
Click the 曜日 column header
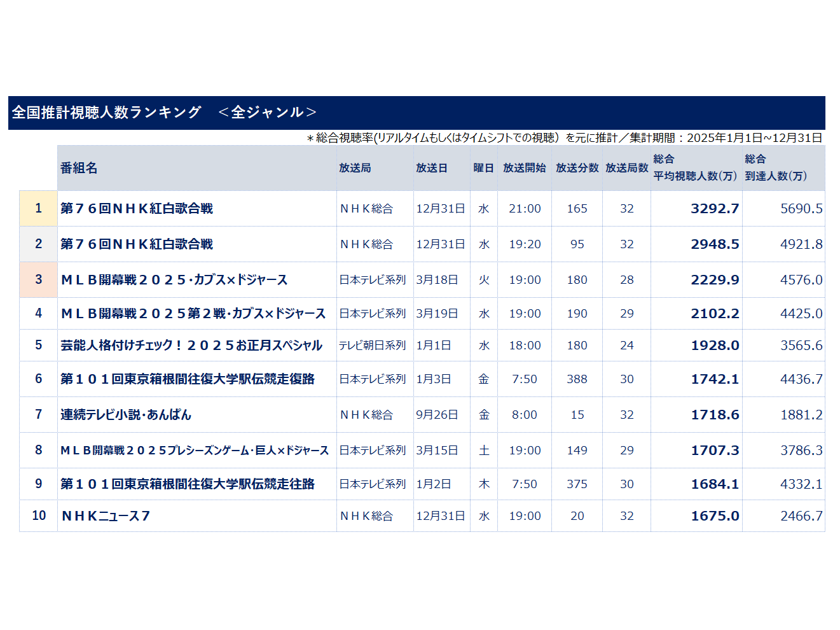(483, 167)
